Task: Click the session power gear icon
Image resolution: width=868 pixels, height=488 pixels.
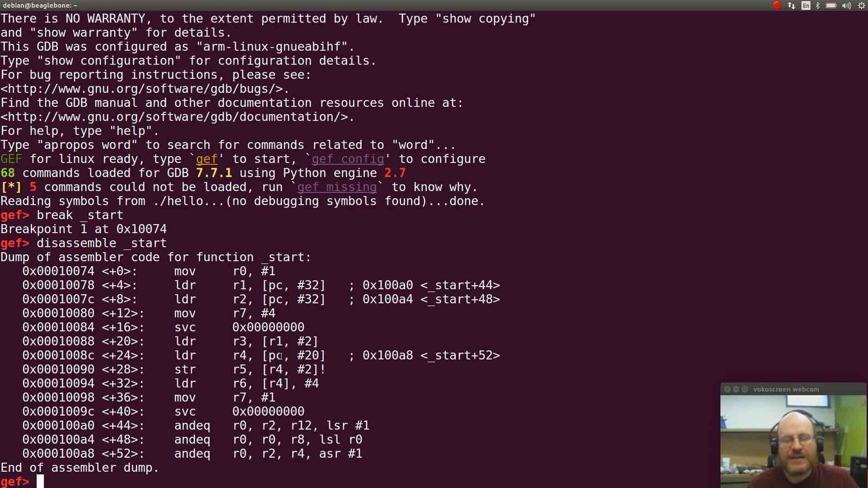Action: (x=860, y=5)
